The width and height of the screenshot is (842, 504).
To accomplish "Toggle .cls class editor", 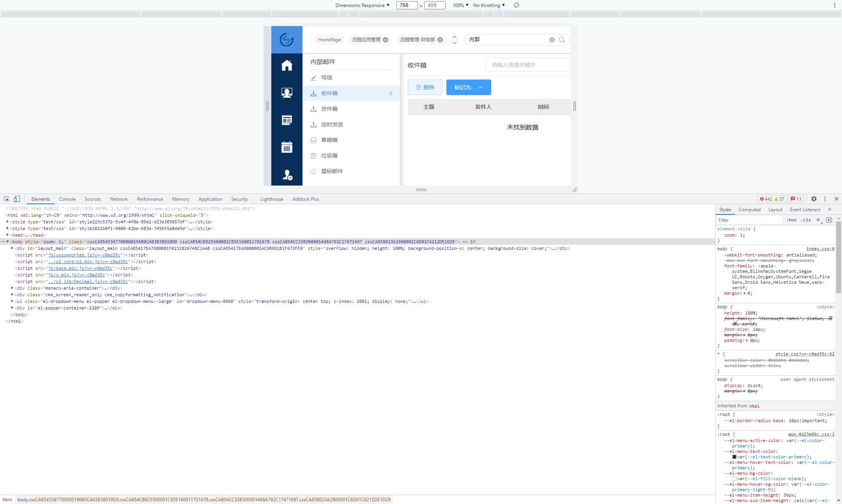I will click(x=806, y=220).
